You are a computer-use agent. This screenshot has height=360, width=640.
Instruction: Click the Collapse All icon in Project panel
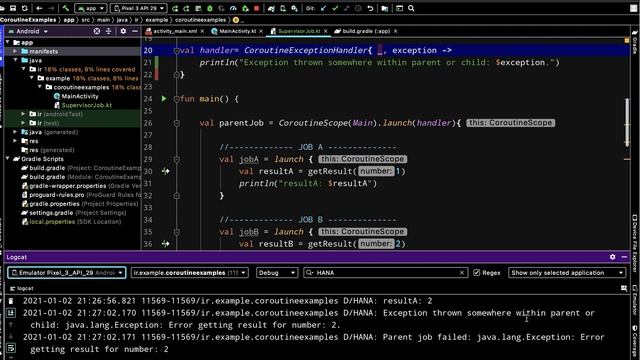tap(109, 31)
